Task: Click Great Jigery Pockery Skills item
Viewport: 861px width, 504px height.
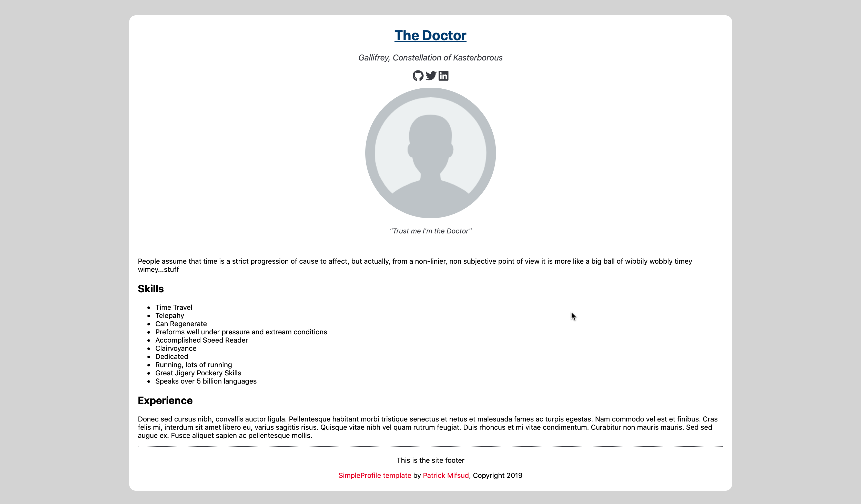Action: click(x=198, y=373)
